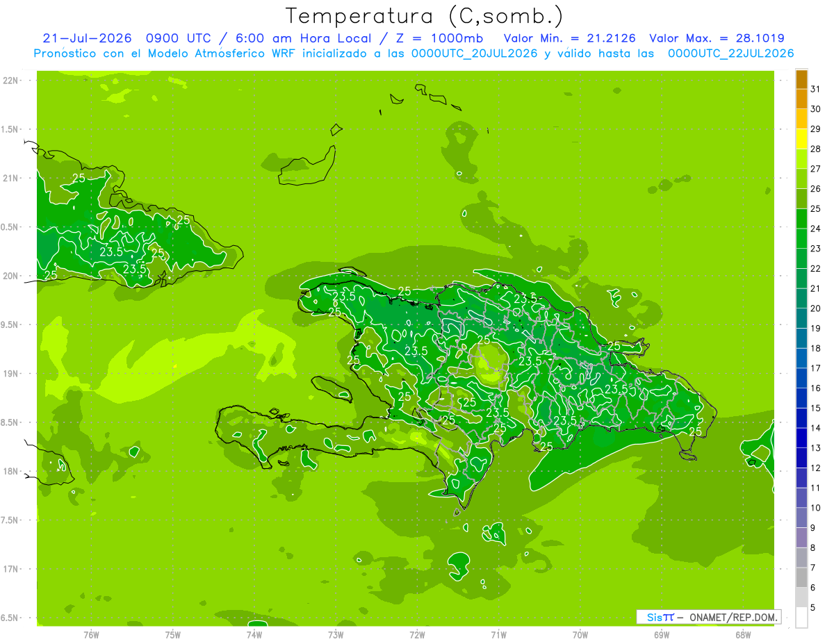834x644 pixels.
Task: Click the legend value '19'
Action: (x=816, y=329)
